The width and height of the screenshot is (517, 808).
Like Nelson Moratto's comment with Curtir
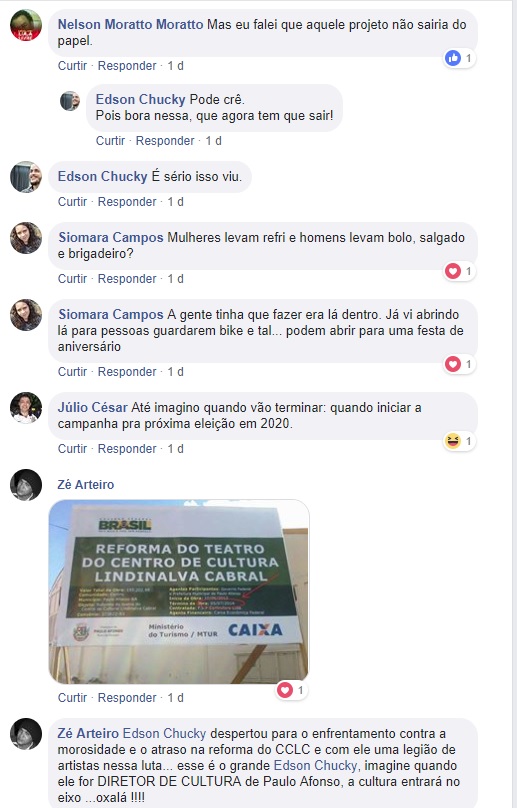[x=72, y=66]
